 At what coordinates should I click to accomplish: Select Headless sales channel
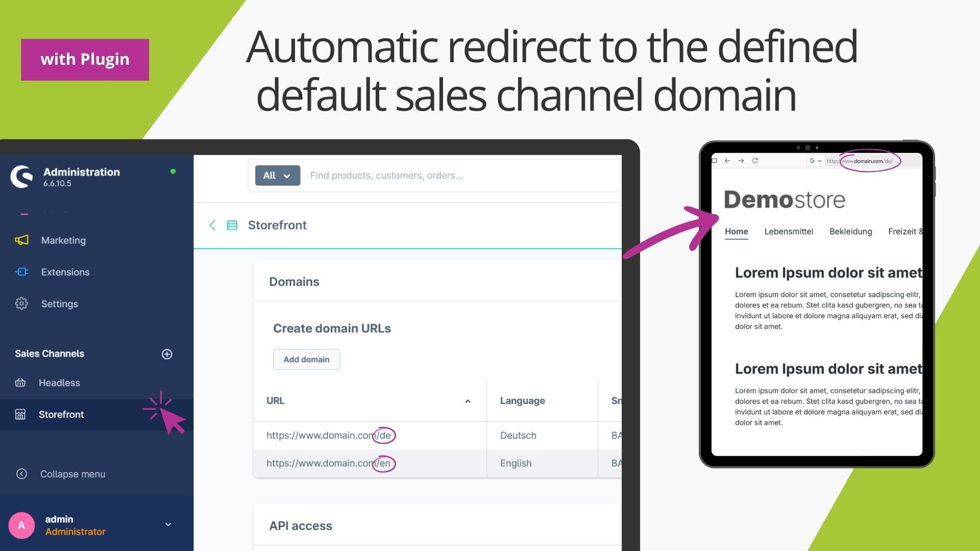59,383
